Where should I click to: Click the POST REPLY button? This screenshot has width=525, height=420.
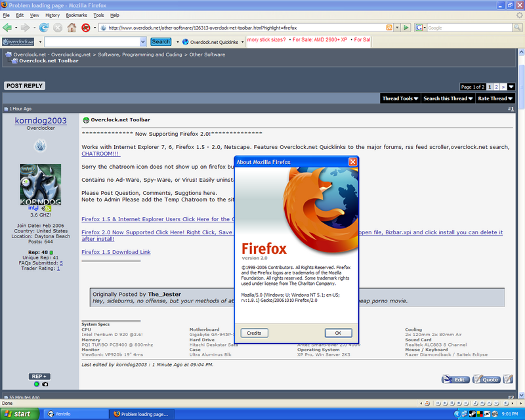coord(24,86)
